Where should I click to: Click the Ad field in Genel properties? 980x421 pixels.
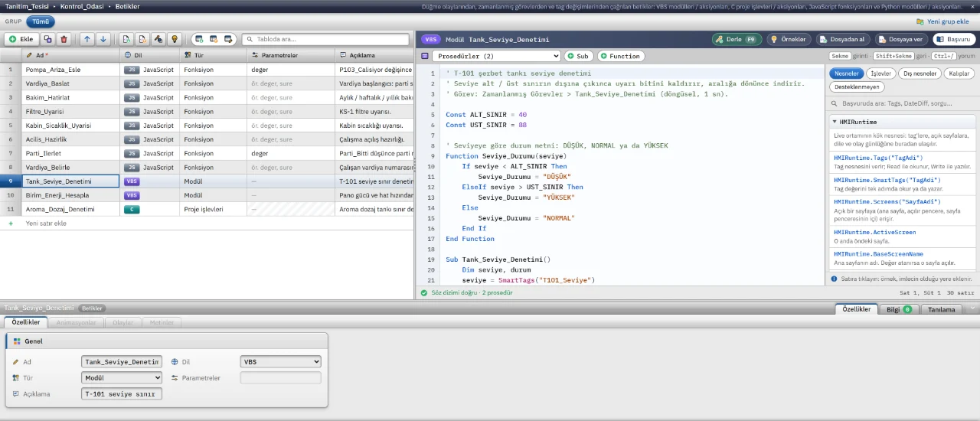[x=122, y=362]
